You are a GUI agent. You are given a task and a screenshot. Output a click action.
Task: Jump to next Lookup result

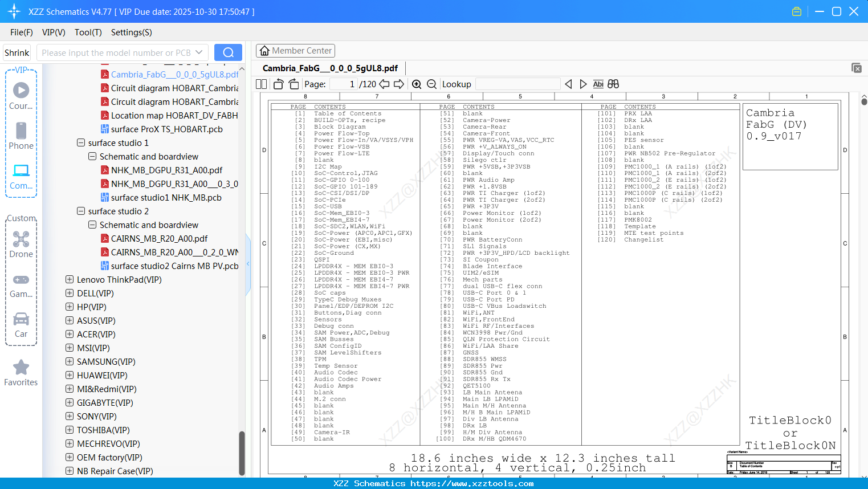(x=583, y=84)
